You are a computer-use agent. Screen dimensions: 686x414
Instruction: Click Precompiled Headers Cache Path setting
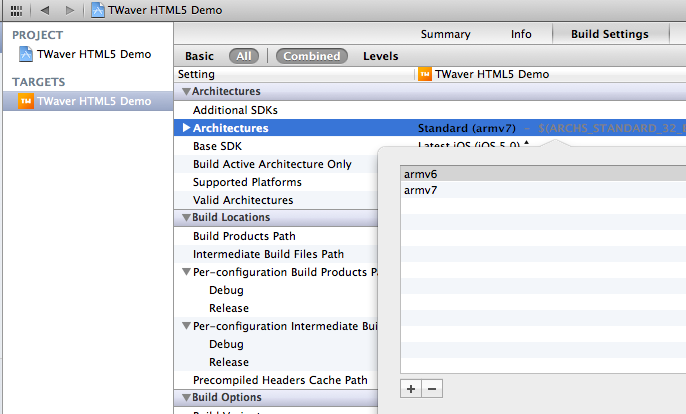pyautogui.click(x=280, y=380)
